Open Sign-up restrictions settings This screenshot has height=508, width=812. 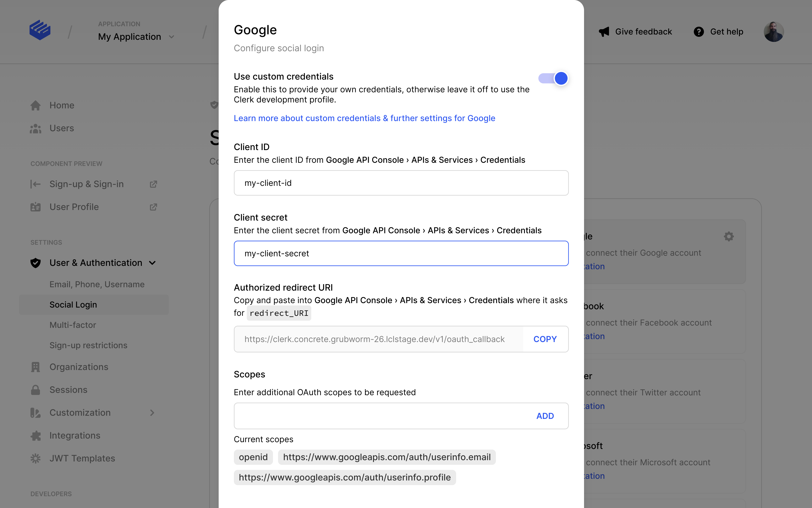click(89, 345)
